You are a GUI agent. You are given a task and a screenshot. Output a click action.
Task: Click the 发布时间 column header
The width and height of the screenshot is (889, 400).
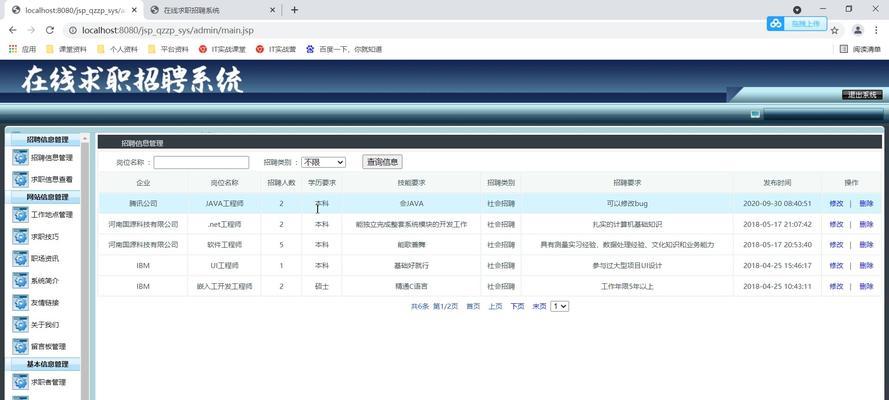tap(777, 183)
